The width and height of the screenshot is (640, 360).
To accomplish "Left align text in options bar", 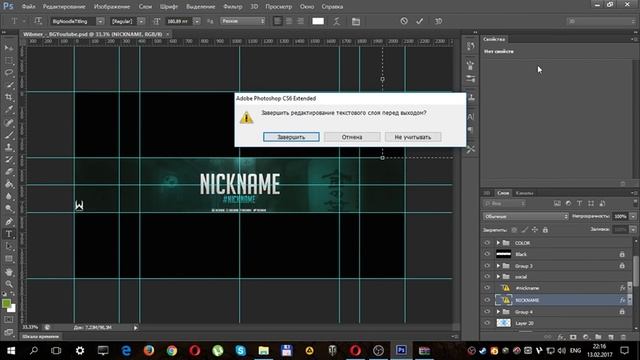I will [278, 21].
